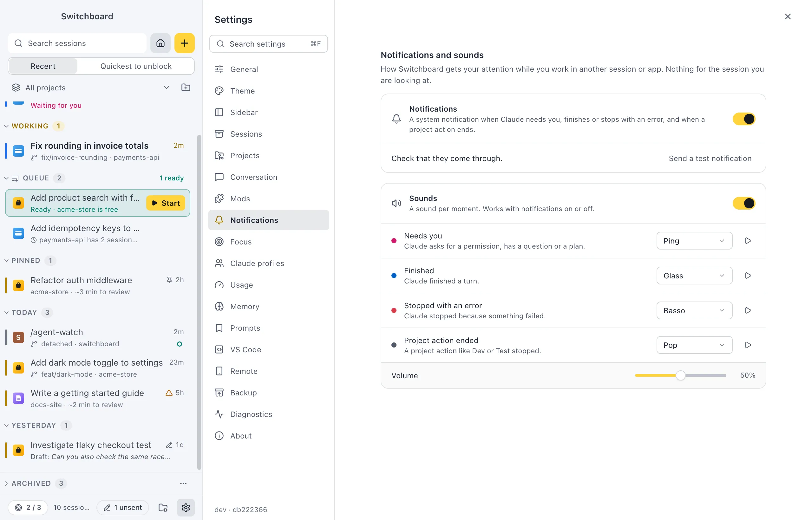The image size is (812, 520).
Task: Open Backup settings
Action: coord(269,393)
